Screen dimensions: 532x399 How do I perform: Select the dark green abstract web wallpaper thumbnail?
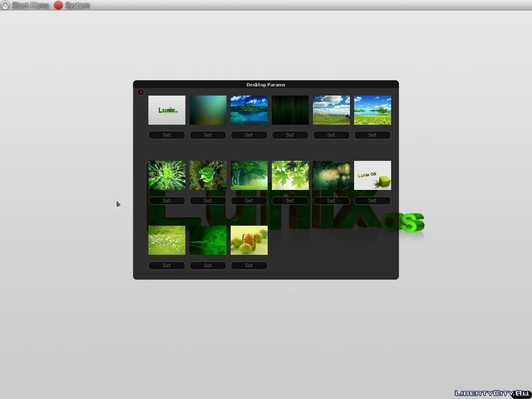pyautogui.click(x=208, y=240)
